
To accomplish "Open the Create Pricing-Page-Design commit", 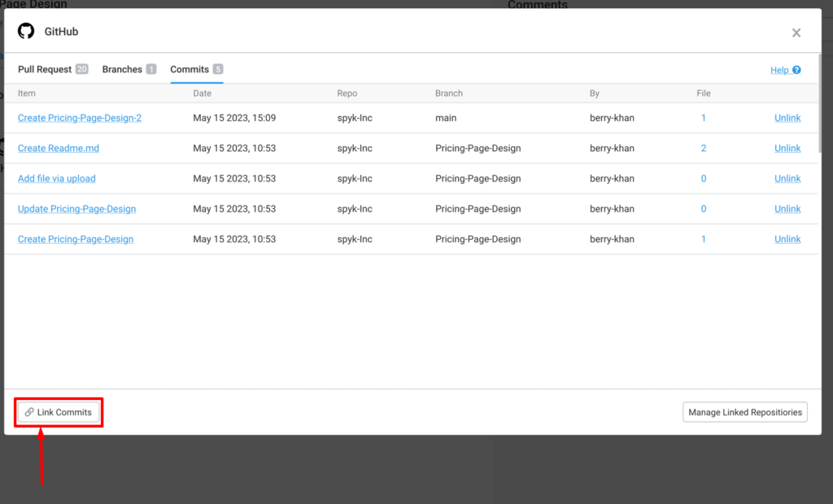I will (x=76, y=239).
